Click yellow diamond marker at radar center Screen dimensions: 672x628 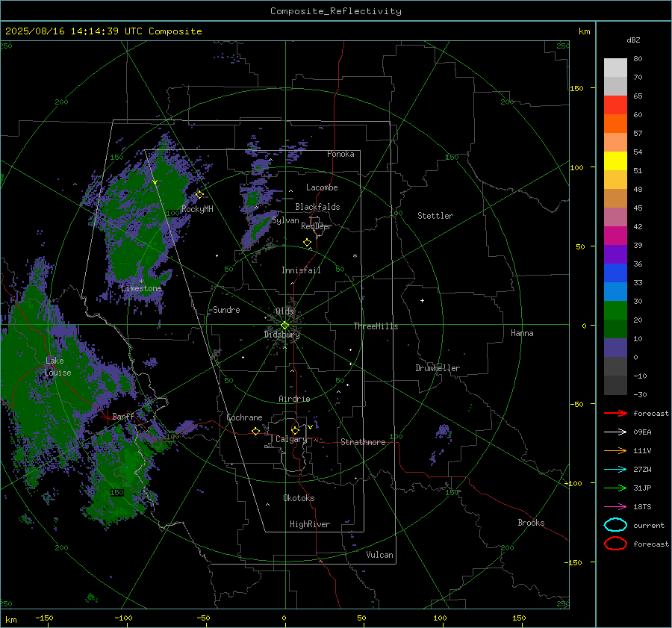[284, 326]
